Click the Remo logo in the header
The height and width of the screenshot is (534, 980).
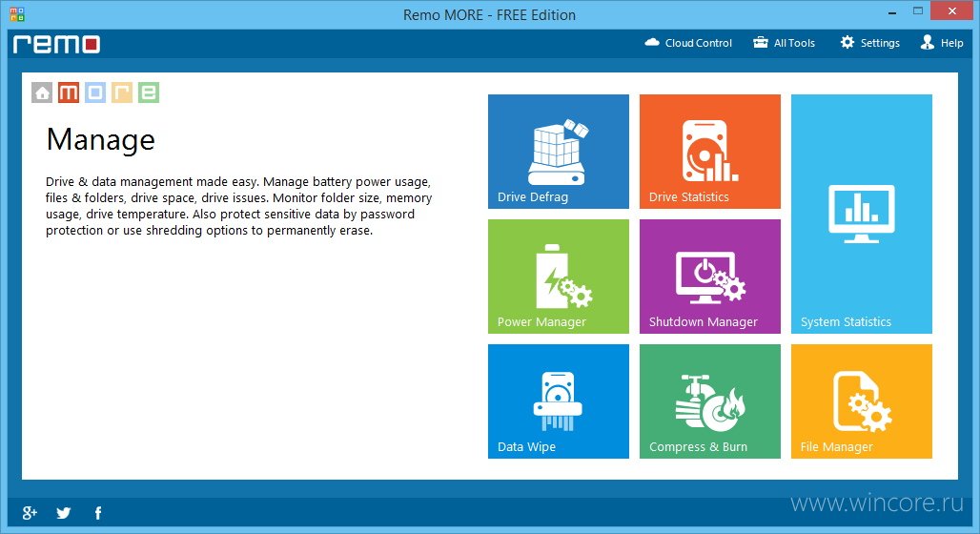click(x=56, y=44)
